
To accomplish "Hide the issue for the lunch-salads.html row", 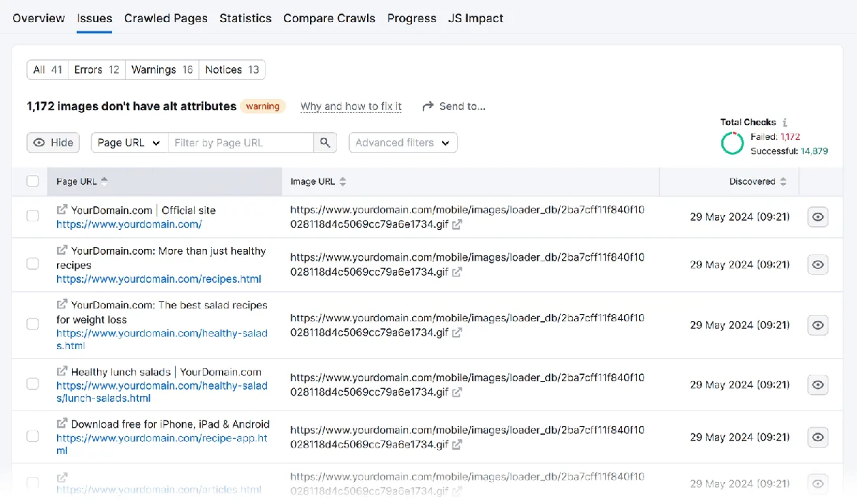I will pos(818,385).
